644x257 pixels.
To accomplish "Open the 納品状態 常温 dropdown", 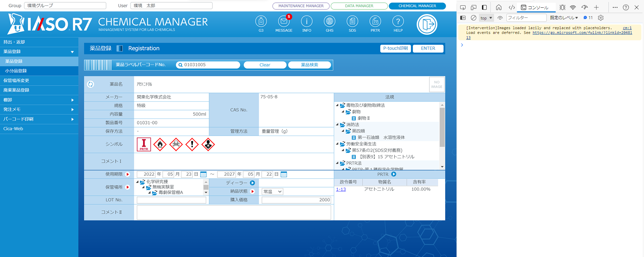I will pos(272,192).
